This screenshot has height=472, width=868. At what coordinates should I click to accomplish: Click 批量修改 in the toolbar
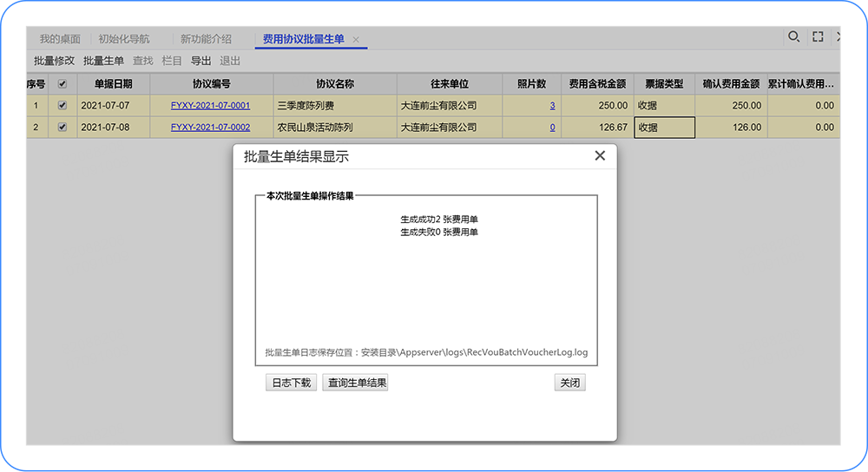pos(54,61)
